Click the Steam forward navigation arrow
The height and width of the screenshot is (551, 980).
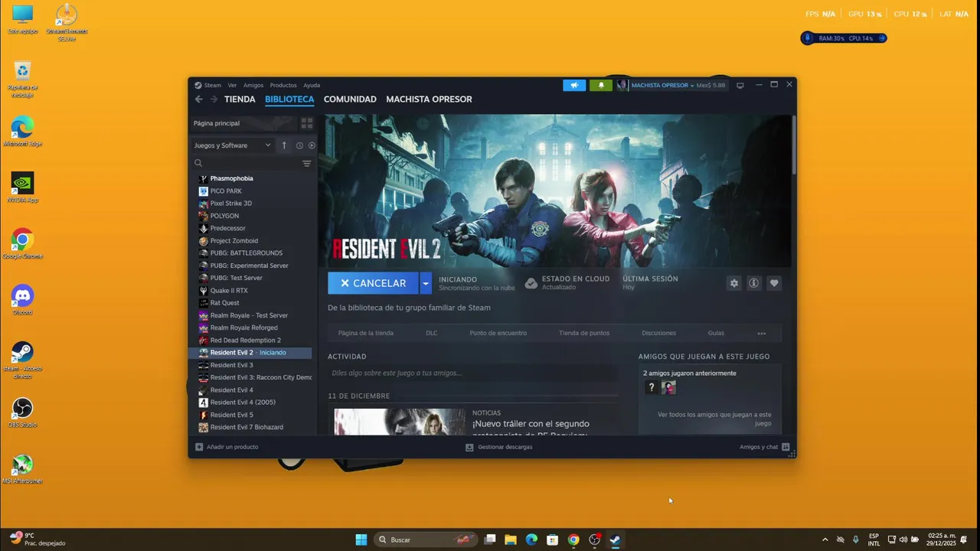point(214,99)
